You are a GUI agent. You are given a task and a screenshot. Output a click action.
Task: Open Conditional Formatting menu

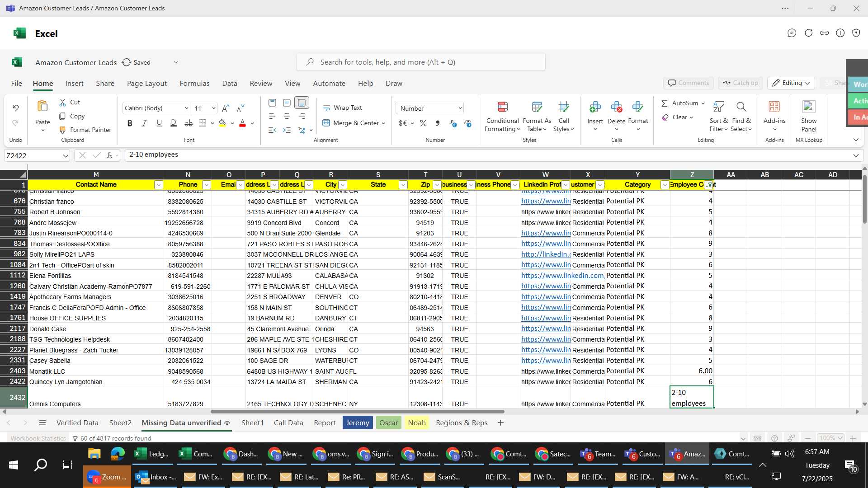pyautogui.click(x=502, y=117)
